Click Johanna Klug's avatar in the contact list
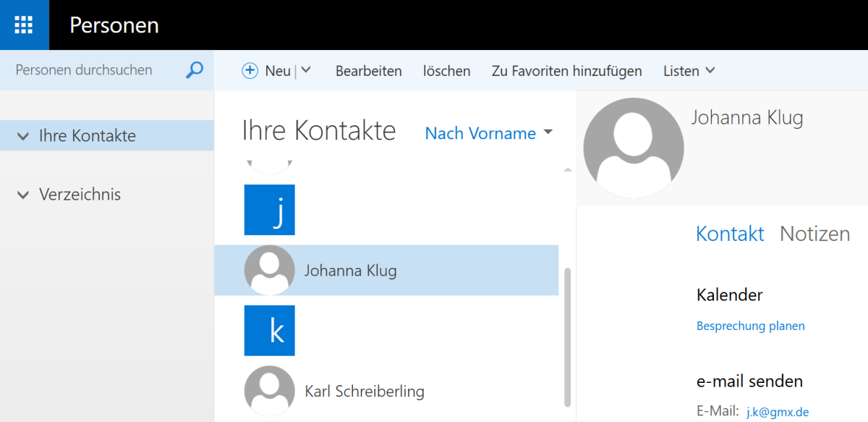The image size is (868, 422). 270,270
